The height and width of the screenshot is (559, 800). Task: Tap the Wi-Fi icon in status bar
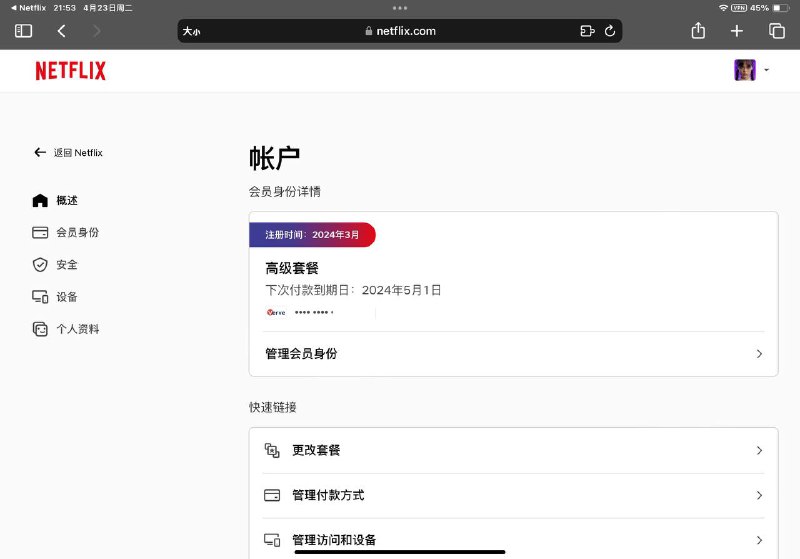[723, 8]
